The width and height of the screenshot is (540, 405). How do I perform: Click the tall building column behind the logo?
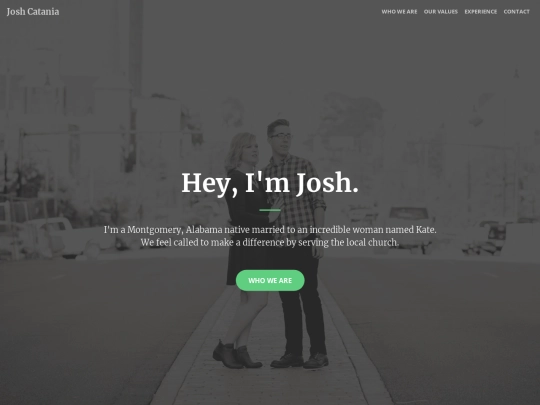135,52
